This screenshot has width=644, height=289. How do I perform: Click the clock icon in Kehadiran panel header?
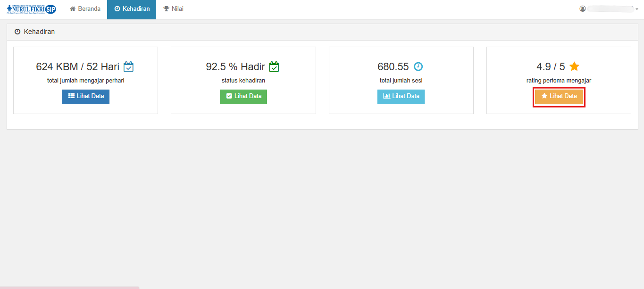click(x=17, y=32)
